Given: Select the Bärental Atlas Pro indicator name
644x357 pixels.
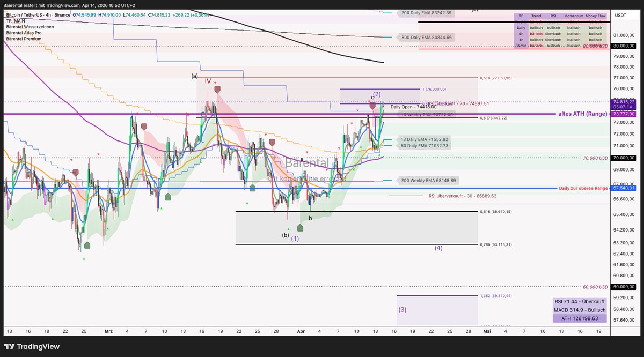Looking at the screenshot, I should tap(25, 33).
